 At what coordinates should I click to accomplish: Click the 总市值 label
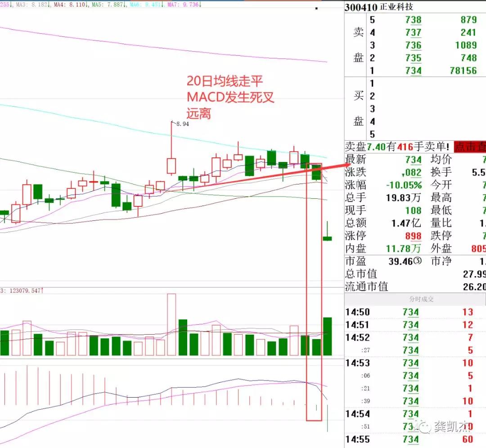[361, 274]
